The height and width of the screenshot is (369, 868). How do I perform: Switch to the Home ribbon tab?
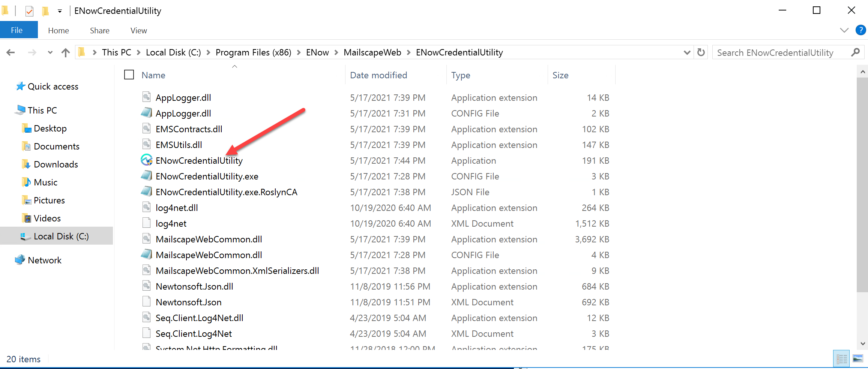[x=59, y=31]
